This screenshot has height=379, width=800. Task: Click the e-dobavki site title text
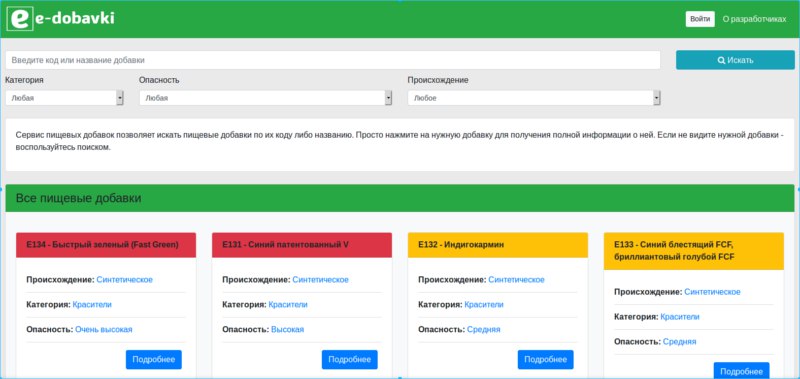point(75,18)
